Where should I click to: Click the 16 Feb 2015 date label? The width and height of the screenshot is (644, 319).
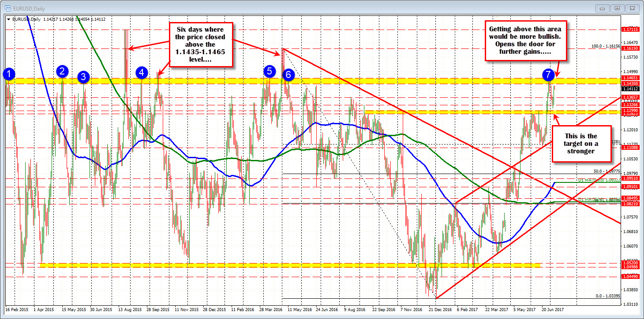(16, 310)
